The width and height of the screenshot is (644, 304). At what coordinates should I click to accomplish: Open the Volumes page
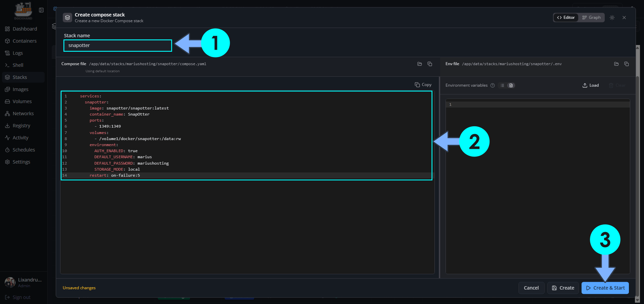tap(23, 101)
